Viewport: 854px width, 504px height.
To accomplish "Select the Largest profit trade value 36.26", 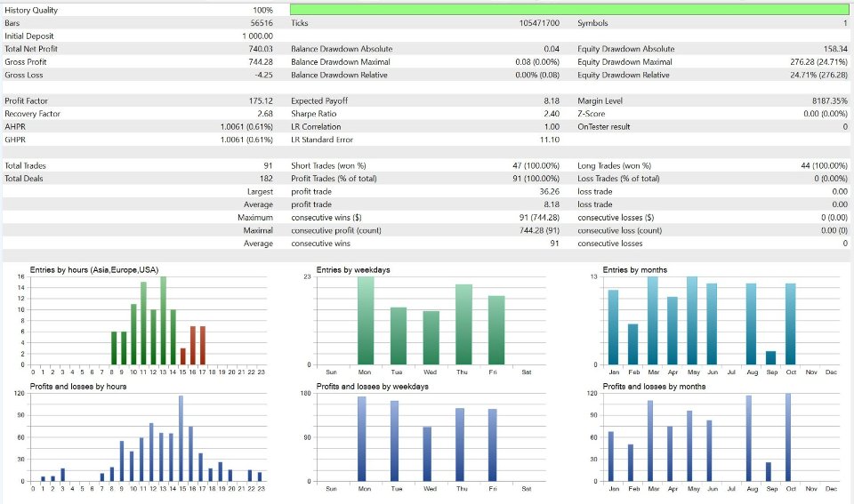I will tap(549, 192).
